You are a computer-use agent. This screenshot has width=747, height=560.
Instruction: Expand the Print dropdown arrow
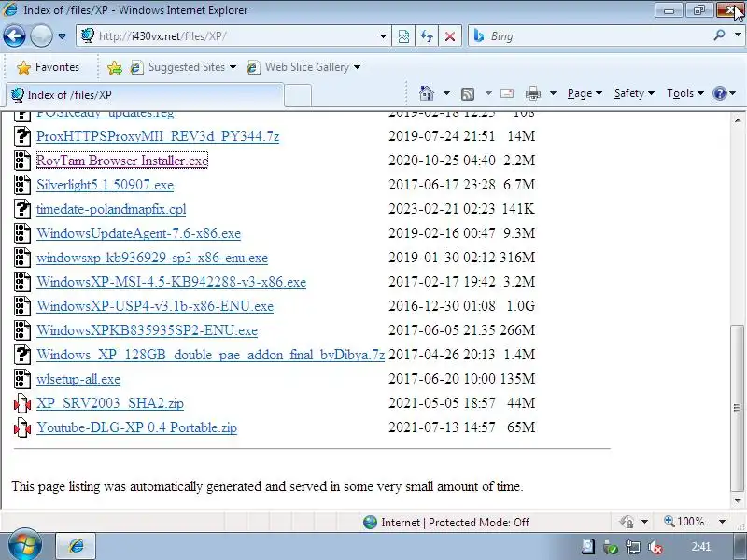tap(553, 93)
